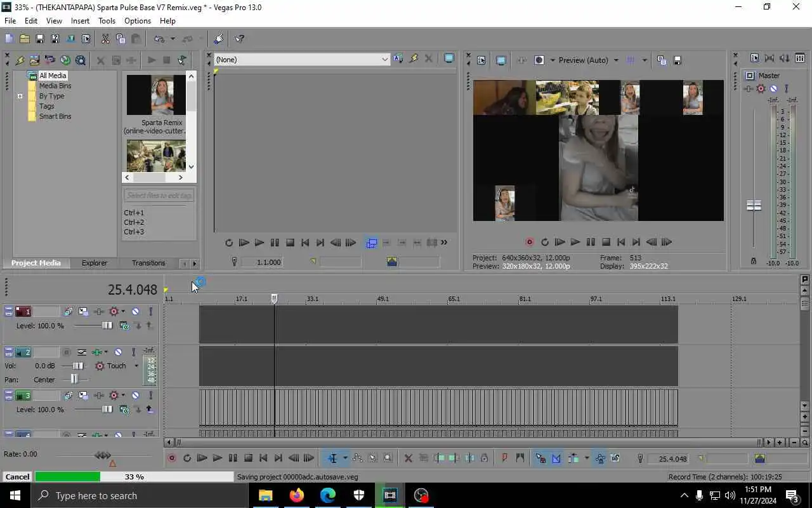Screen dimensions: 812x508
Task: Open the Insert menu
Action: [80, 21]
